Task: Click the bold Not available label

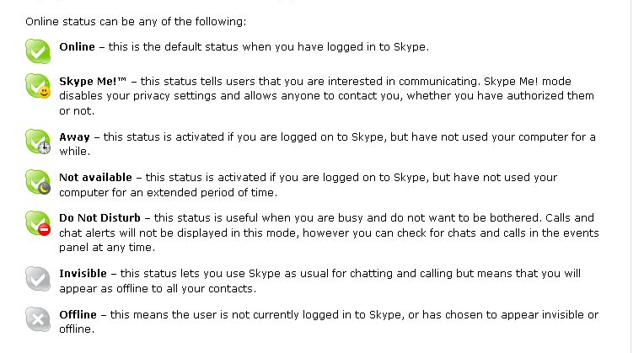Action: (96, 177)
